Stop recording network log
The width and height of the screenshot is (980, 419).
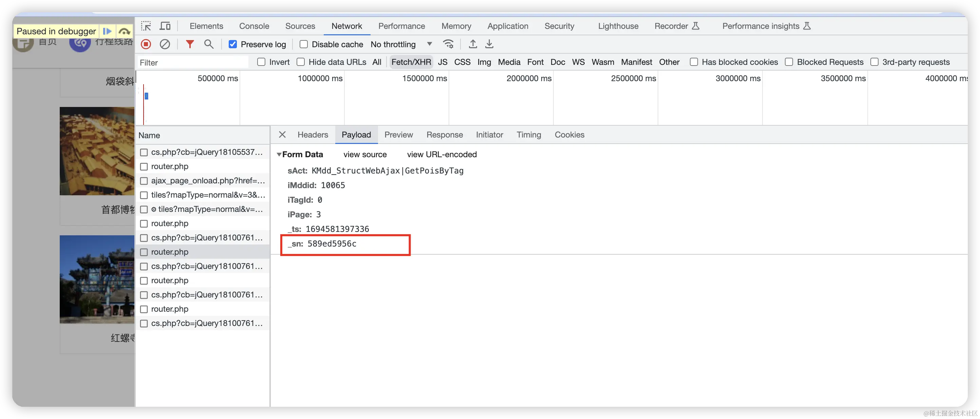tap(146, 44)
